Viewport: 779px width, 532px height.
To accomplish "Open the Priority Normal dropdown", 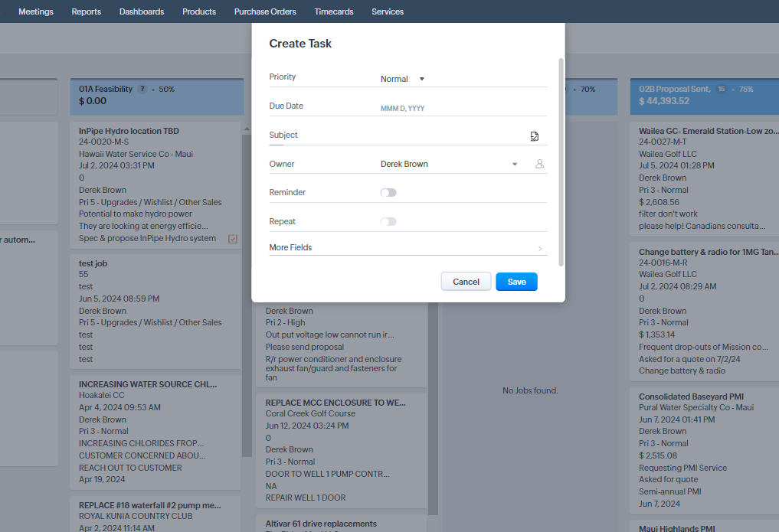I will (402, 79).
